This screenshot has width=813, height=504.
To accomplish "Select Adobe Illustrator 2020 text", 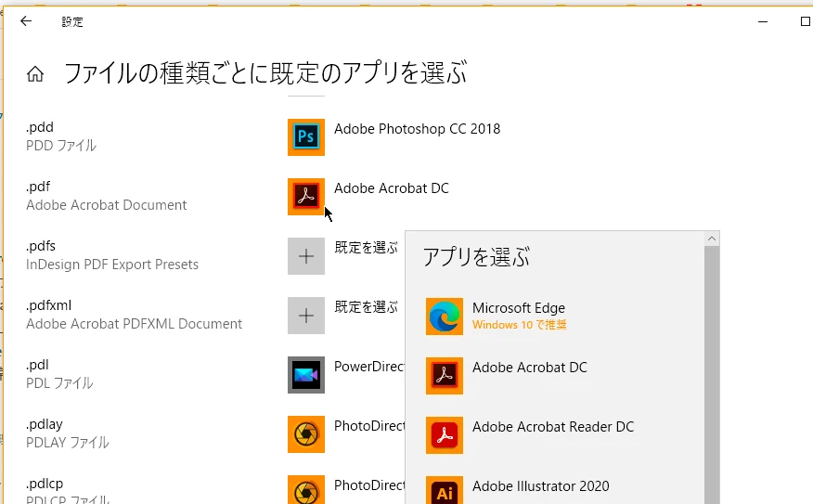I will click(x=541, y=485).
